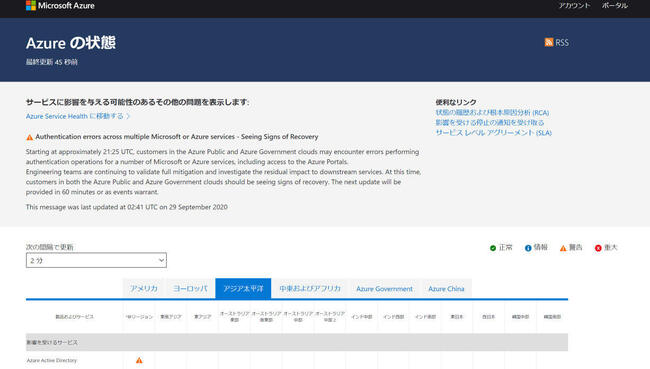Image resolution: width=650 pixels, height=369 pixels.
Task: Open the ポータル link in the header
Action: [615, 6]
